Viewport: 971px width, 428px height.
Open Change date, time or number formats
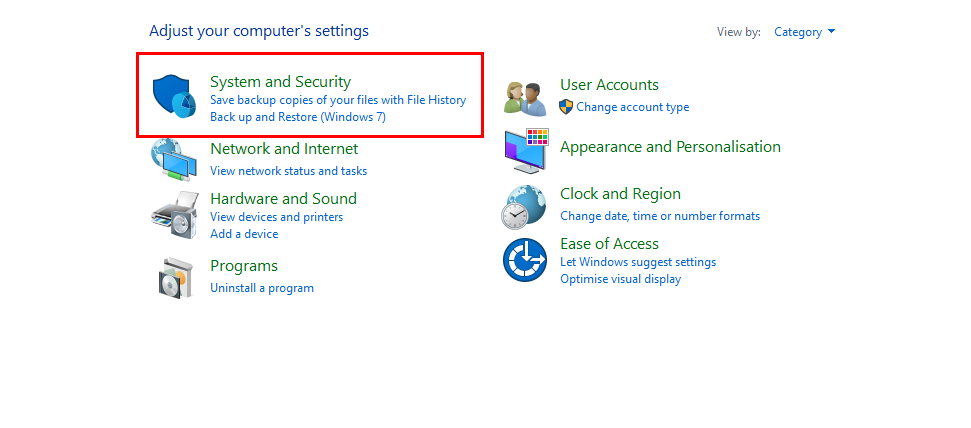coord(659,216)
